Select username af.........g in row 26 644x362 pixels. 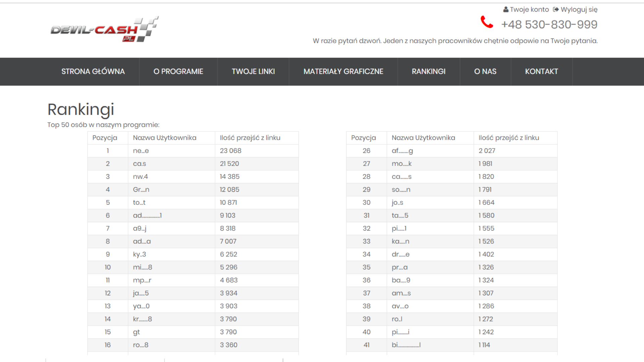[402, 151]
